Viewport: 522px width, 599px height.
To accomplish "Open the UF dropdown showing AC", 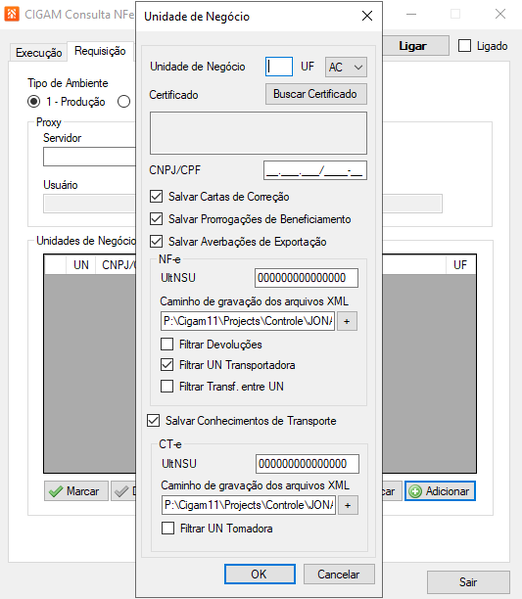I will point(346,67).
